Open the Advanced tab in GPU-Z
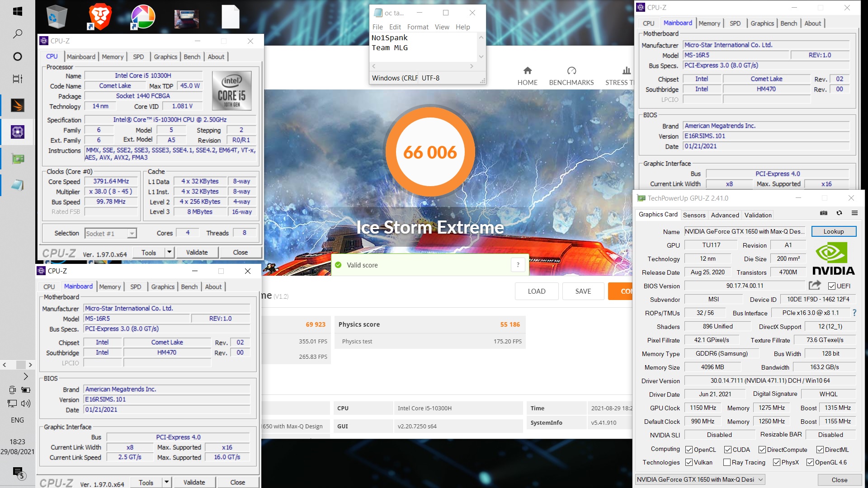The width and height of the screenshot is (868, 488). coord(725,215)
